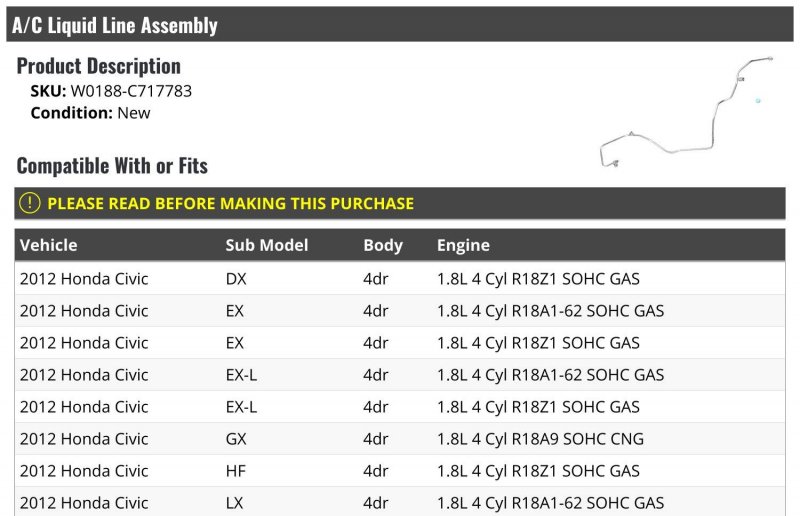Click the Sub Model column header

click(267, 245)
